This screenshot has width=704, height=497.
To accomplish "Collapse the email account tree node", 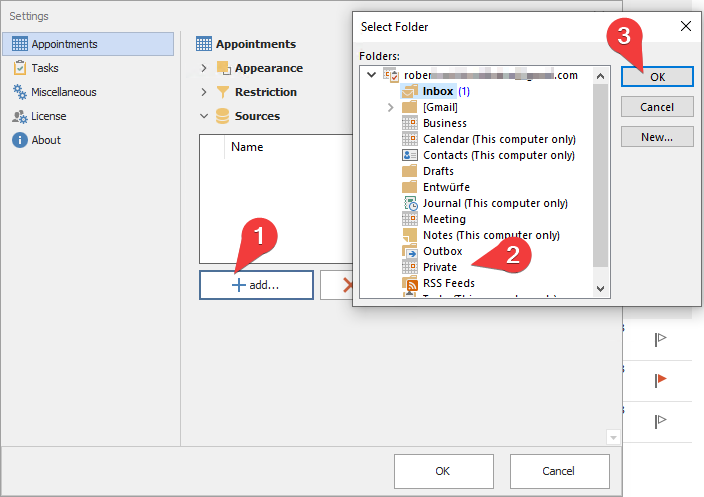I will pyautogui.click(x=371, y=75).
